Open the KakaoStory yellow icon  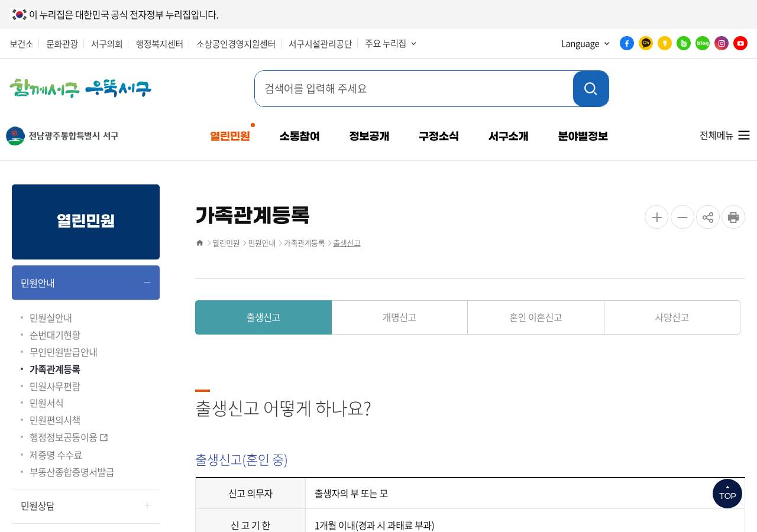click(x=665, y=43)
